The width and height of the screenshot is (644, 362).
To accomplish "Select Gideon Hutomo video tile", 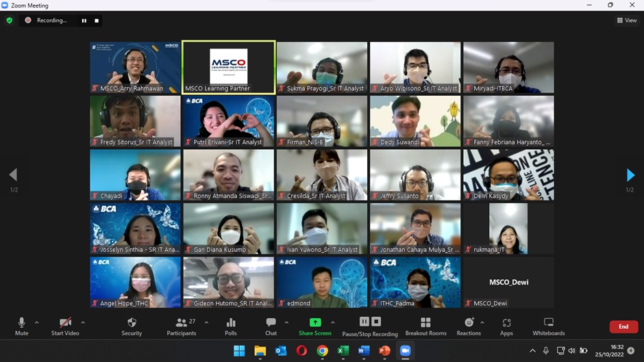I will pos(229,283).
